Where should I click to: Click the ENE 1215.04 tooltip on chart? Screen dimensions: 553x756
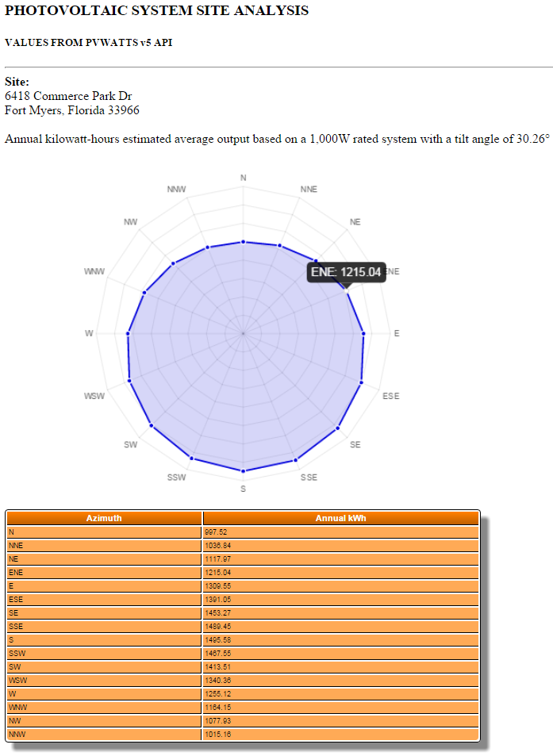346,272
